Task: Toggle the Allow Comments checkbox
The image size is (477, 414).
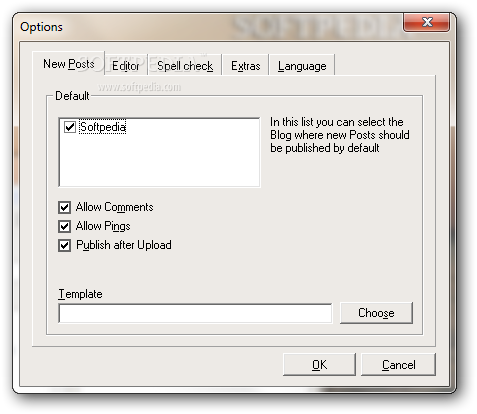Action: click(64, 207)
